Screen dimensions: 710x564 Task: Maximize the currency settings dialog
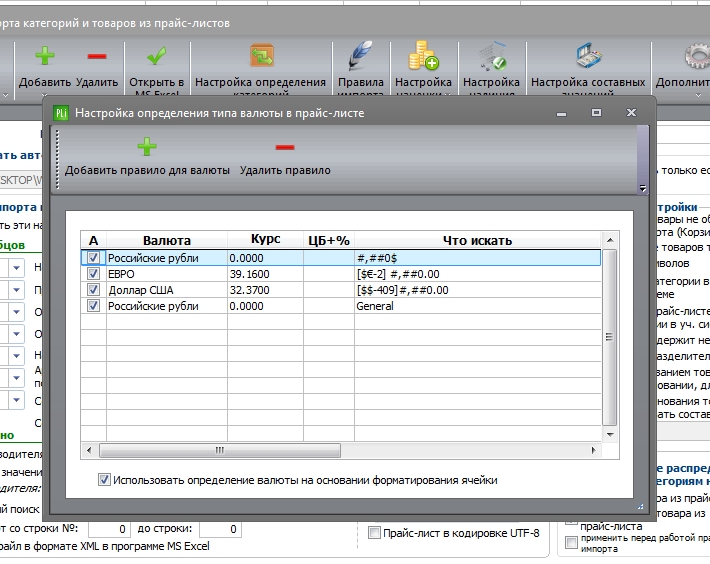tap(596, 113)
